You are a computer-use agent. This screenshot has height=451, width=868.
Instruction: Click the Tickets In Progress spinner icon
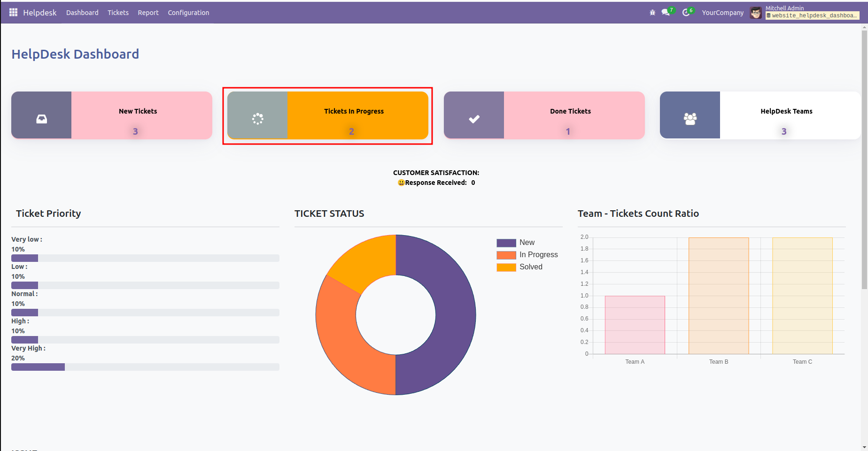(257, 119)
